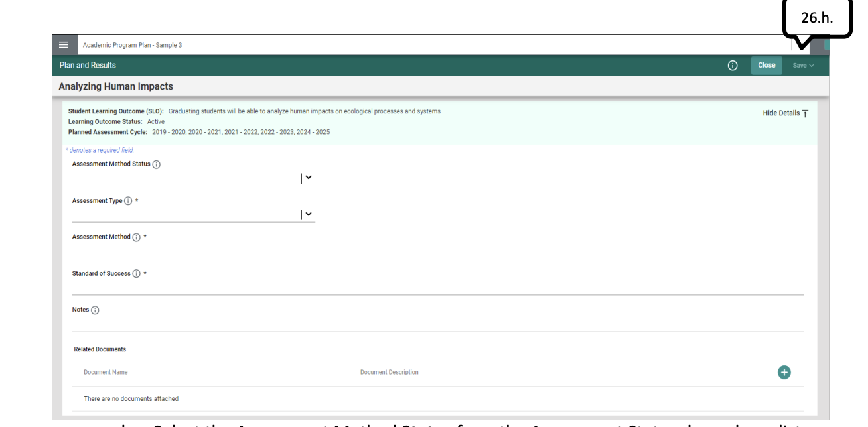
Task: Open the info tooltip for Assessment Method Status
Action: point(157,164)
